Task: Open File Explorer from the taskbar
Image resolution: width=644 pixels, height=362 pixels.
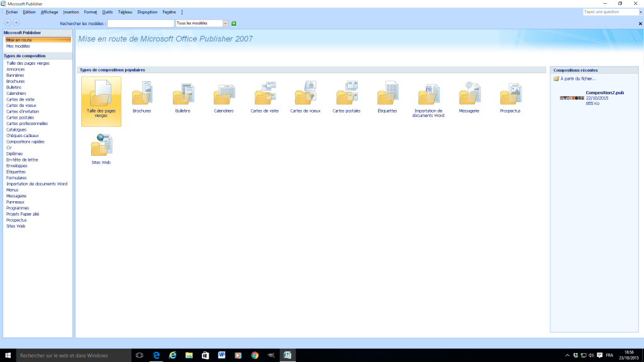Action: (189, 356)
